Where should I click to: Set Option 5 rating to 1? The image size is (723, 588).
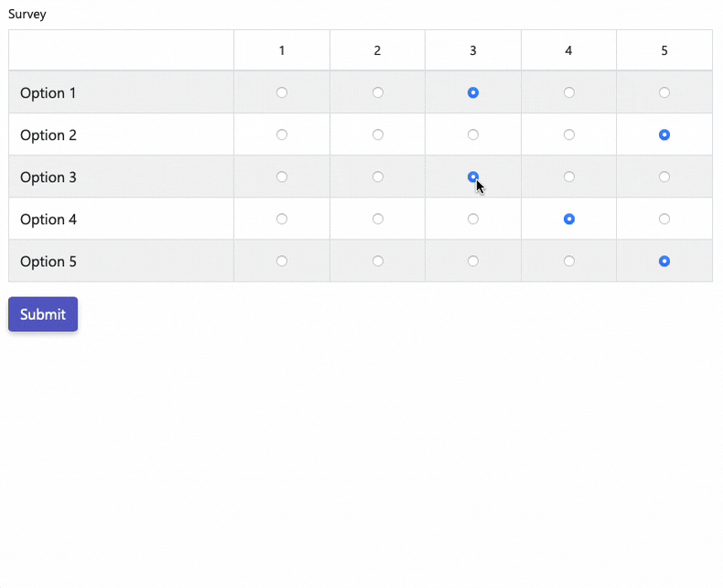(x=282, y=261)
